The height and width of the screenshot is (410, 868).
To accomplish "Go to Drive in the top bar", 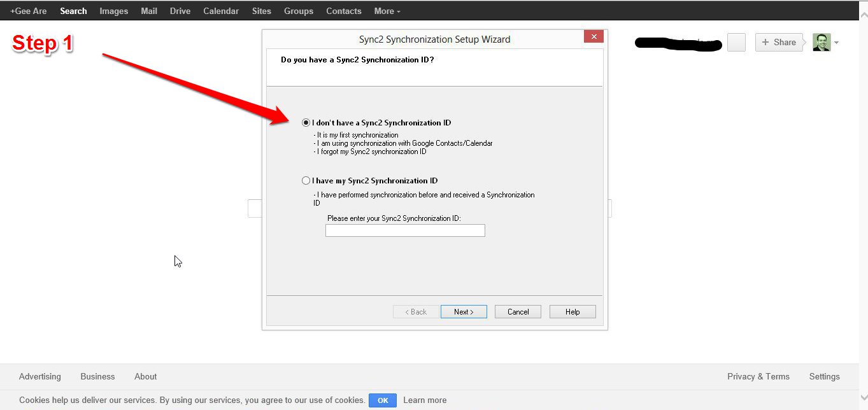I will 180,11.
